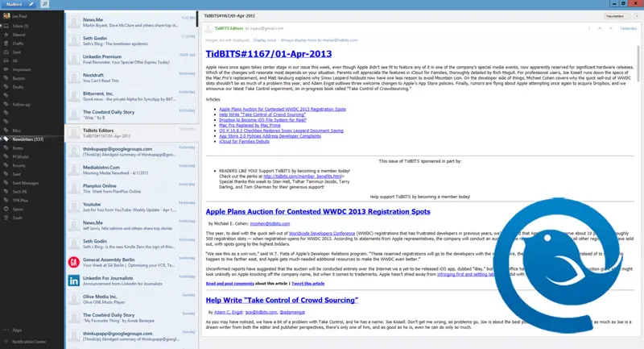Open the Planplus Online email

(131, 189)
